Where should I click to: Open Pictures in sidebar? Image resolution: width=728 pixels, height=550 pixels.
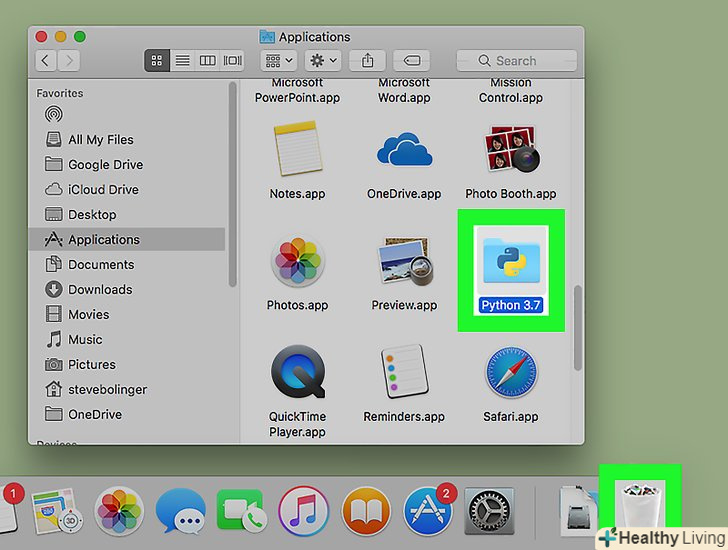tap(127, 365)
